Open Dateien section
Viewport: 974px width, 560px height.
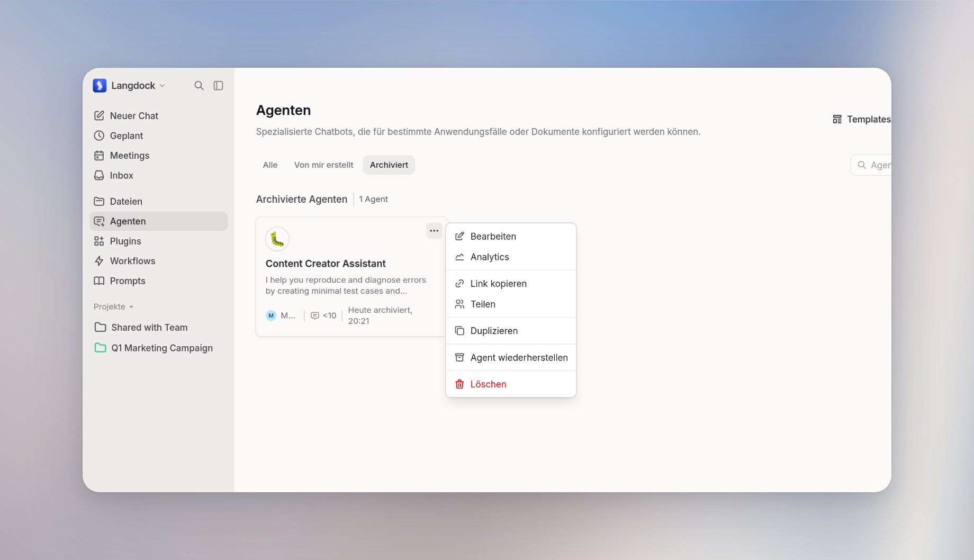[158, 201]
